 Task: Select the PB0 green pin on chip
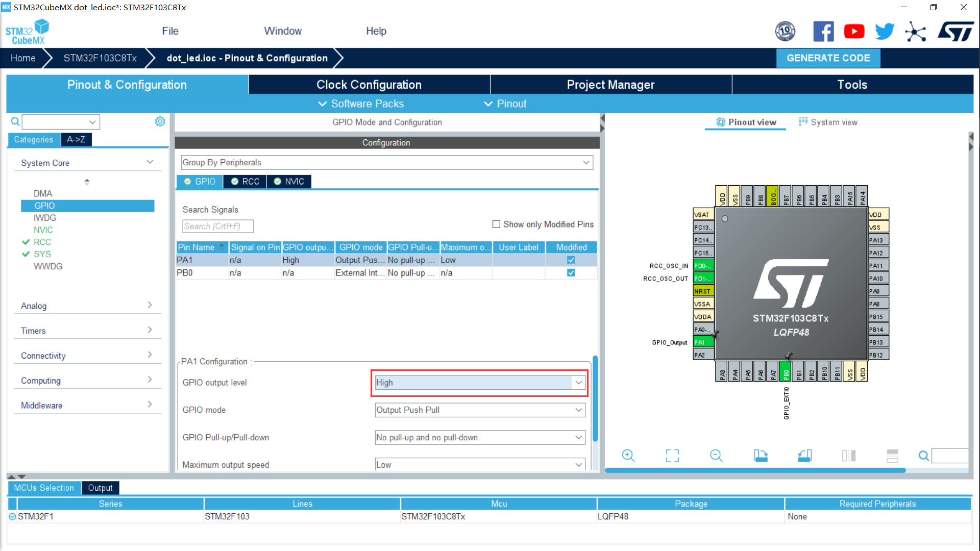786,371
